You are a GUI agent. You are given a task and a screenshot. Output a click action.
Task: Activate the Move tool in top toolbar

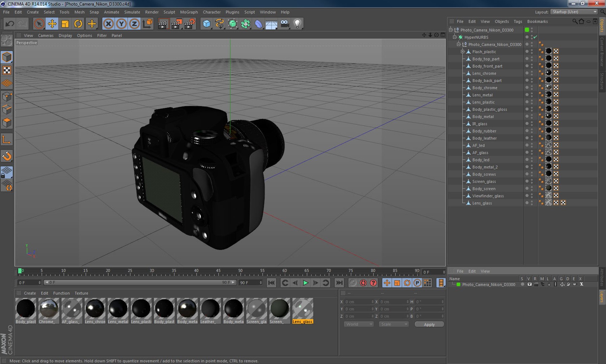[52, 24]
